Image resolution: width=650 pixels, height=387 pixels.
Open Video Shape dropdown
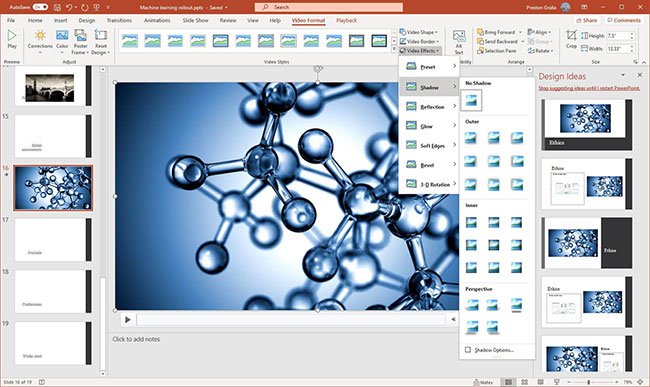[419, 32]
